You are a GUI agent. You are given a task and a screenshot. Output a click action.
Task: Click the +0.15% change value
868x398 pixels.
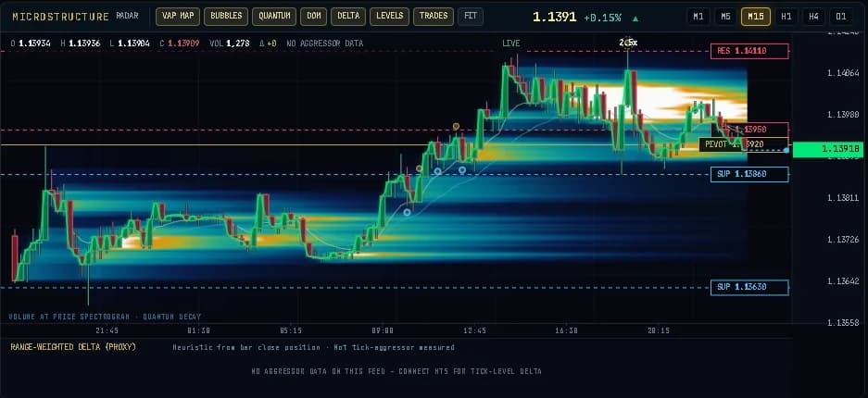point(605,18)
